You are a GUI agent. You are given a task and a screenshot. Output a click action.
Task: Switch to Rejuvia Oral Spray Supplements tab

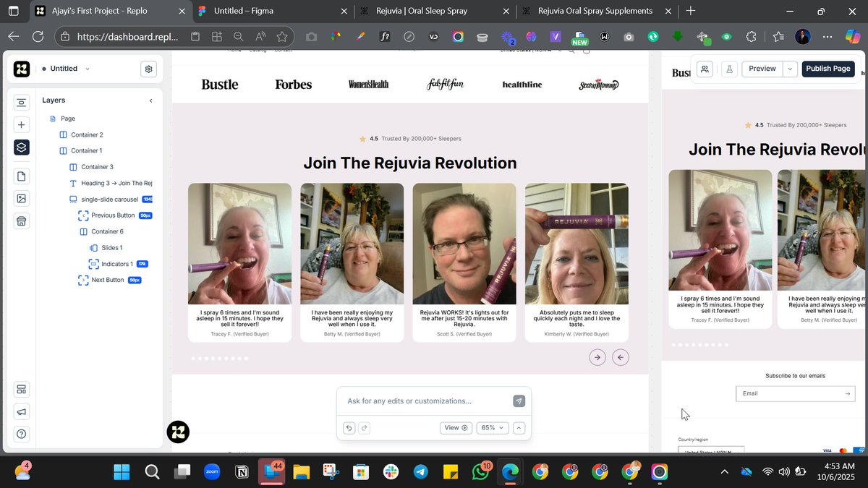click(596, 11)
